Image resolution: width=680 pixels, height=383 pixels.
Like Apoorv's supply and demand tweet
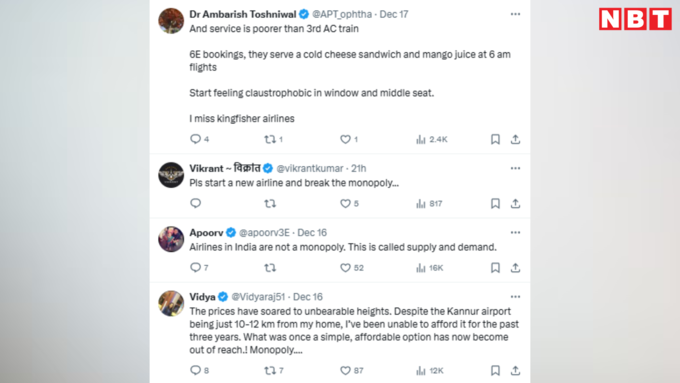point(345,268)
